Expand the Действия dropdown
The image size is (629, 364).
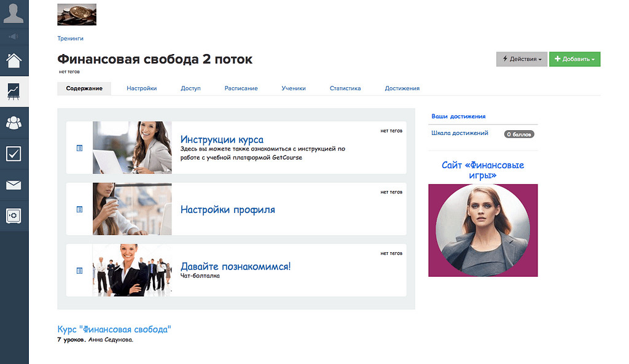[x=522, y=59]
